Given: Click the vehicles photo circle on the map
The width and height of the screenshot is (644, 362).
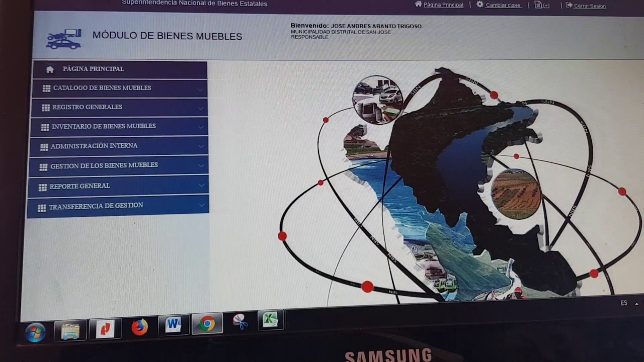Looking at the screenshot, I should pyautogui.click(x=377, y=100).
